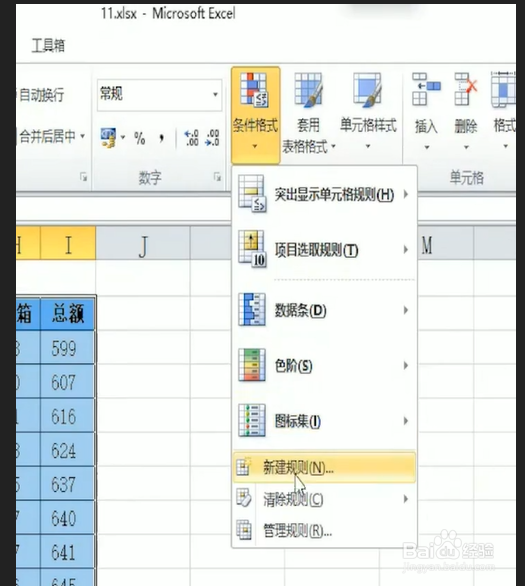Select cell with value 599

(68, 348)
